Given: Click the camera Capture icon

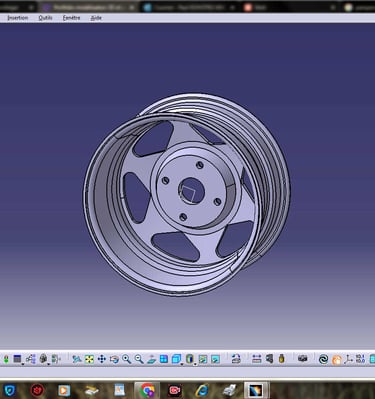Looking at the screenshot, I should [x=302, y=359].
